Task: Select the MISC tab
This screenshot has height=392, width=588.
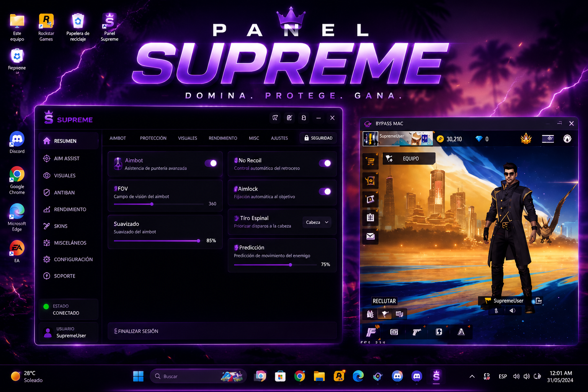Action: (x=254, y=138)
